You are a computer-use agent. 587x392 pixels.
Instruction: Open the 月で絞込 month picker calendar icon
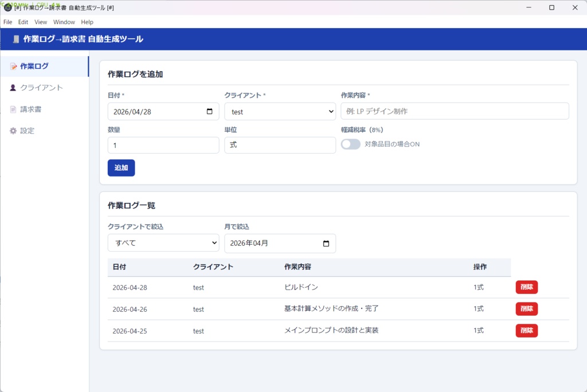327,243
